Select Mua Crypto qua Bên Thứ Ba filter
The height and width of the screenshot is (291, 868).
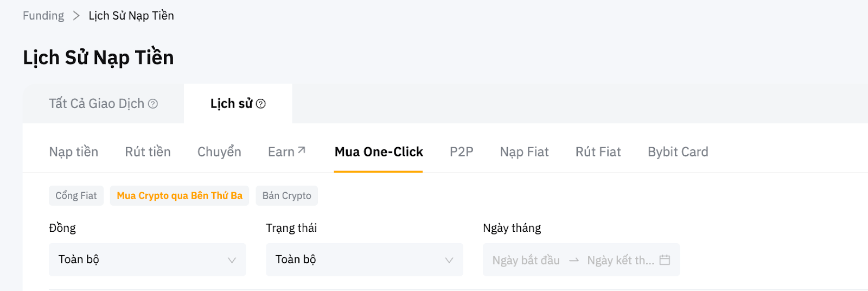[180, 195]
